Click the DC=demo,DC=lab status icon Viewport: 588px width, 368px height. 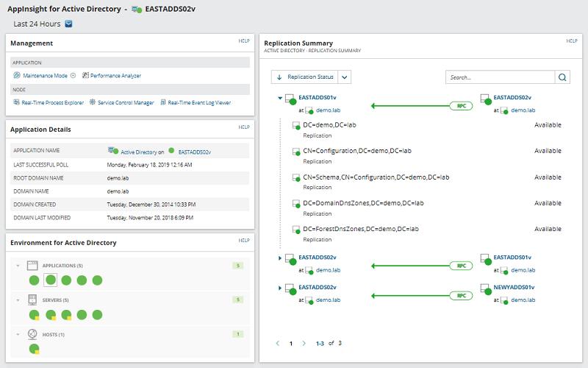[x=296, y=125]
